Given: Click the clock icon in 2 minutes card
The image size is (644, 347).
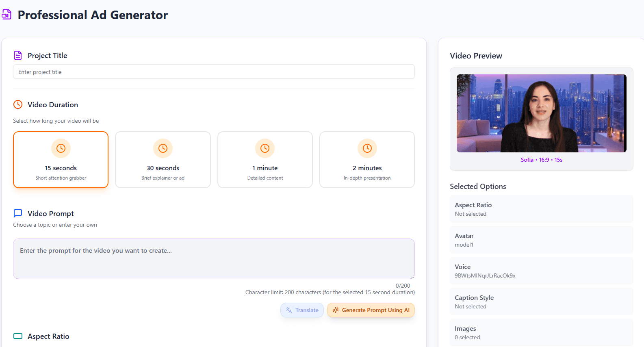Looking at the screenshot, I should pyautogui.click(x=367, y=148).
